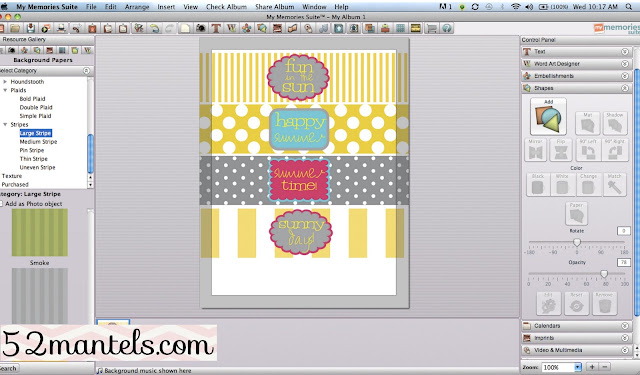Apply Shadow to the shape
This screenshot has width=640, height=375.
pyautogui.click(x=614, y=123)
